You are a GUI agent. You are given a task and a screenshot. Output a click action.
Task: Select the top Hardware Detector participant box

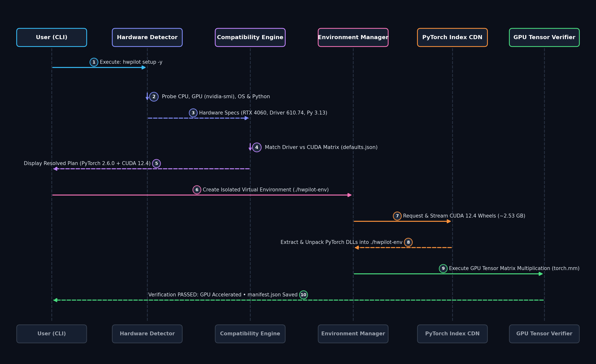coord(147,37)
